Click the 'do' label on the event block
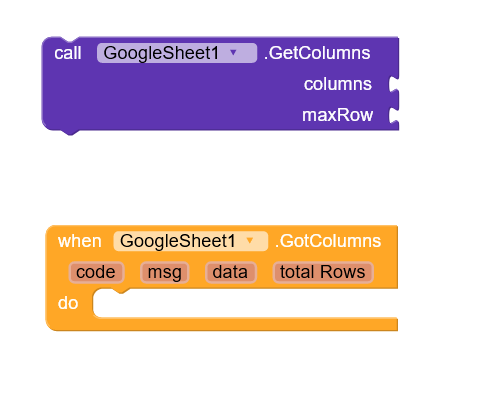This screenshot has height=399, width=477. (68, 303)
